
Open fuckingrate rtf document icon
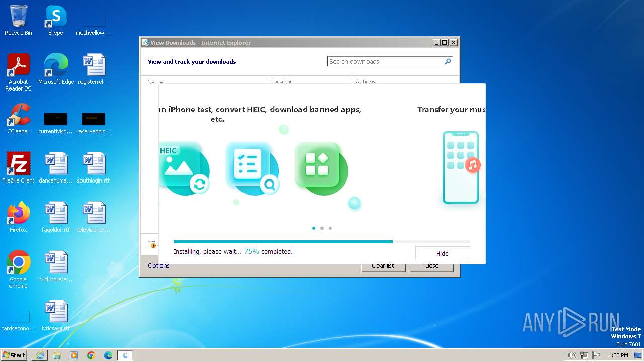[56, 266]
